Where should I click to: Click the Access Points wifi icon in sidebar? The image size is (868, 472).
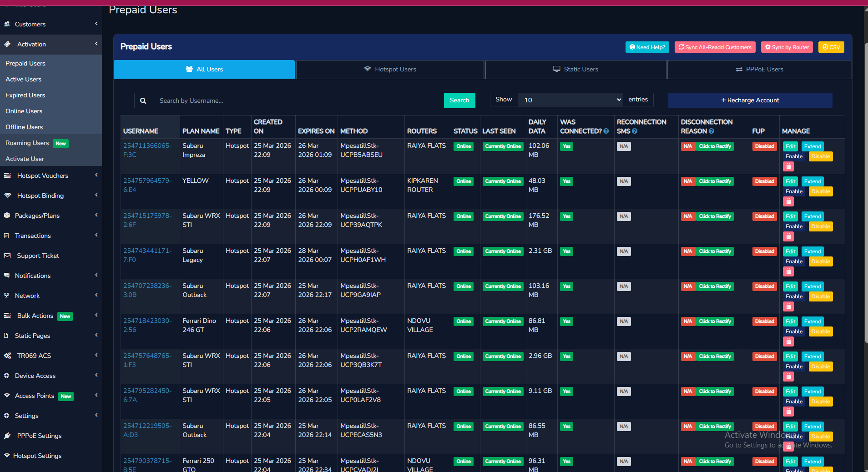[x=7, y=395]
